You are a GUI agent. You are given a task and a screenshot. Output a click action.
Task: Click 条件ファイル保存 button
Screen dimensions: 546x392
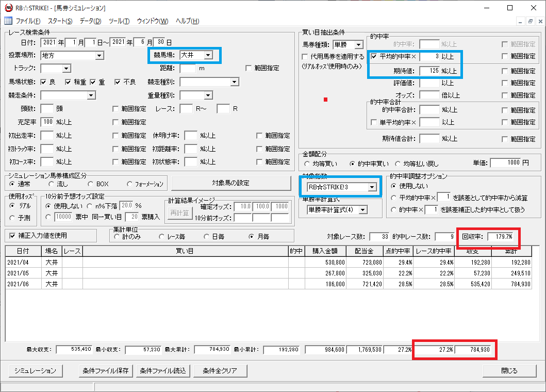(106, 371)
